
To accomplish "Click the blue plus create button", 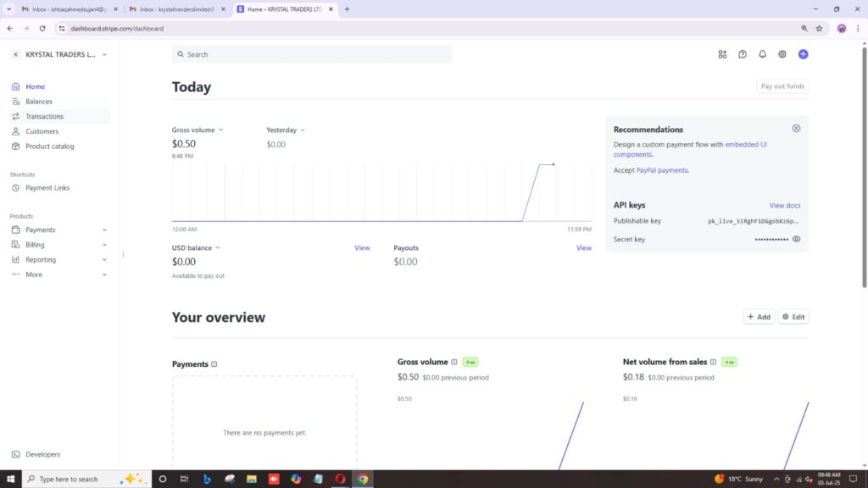I will (803, 54).
